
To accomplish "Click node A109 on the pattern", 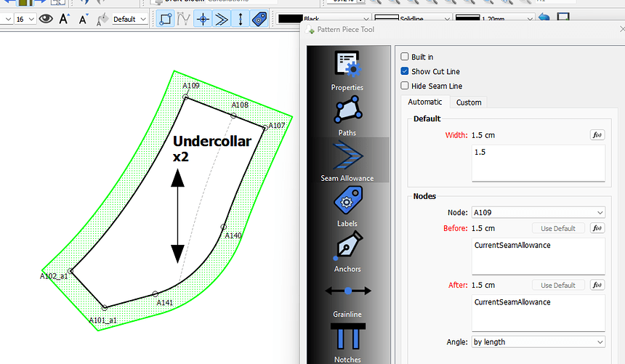I will click(x=185, y=97).
